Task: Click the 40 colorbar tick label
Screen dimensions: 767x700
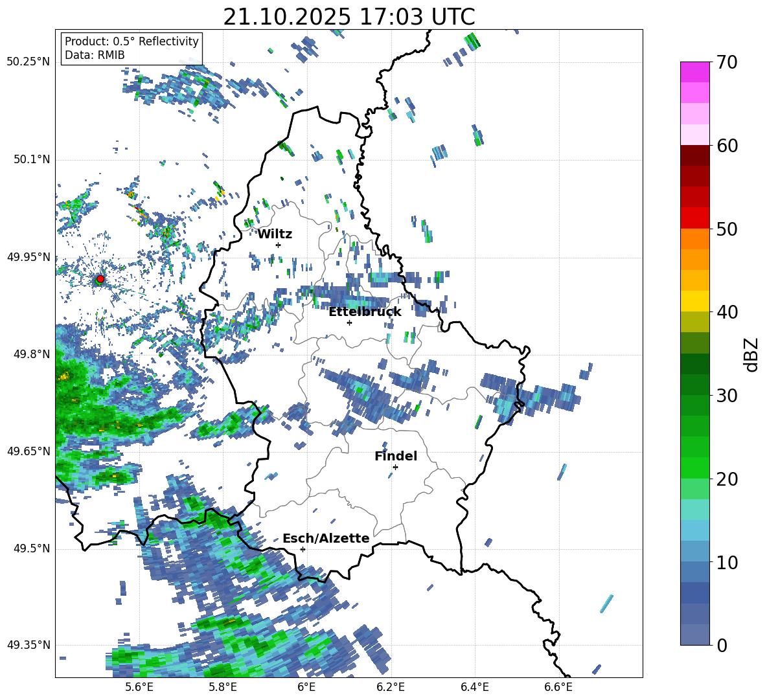Action: pos(727,312)
